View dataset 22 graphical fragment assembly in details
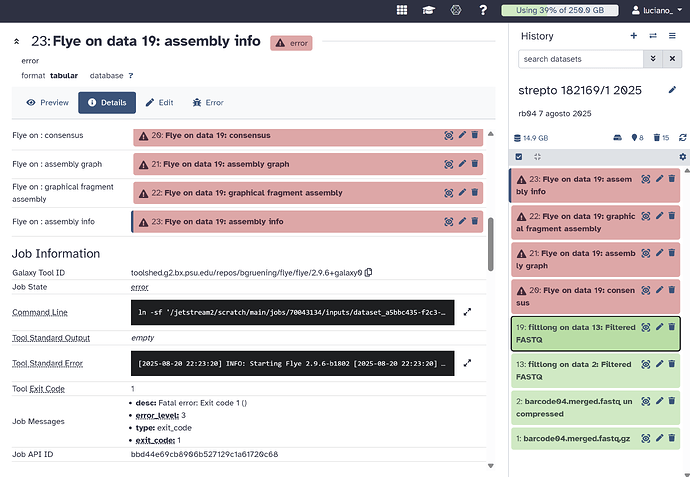The image size is (690, 477). pyautogui.click(x=448, y=193)
